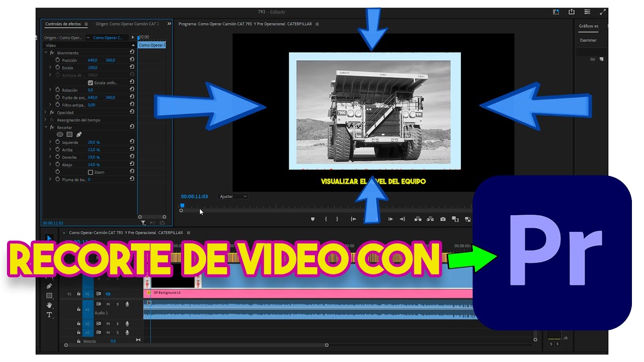This screenshot has height=362, width=644.
Task: Toggle Posición animation stopwatch
Action: coord(57,60)
